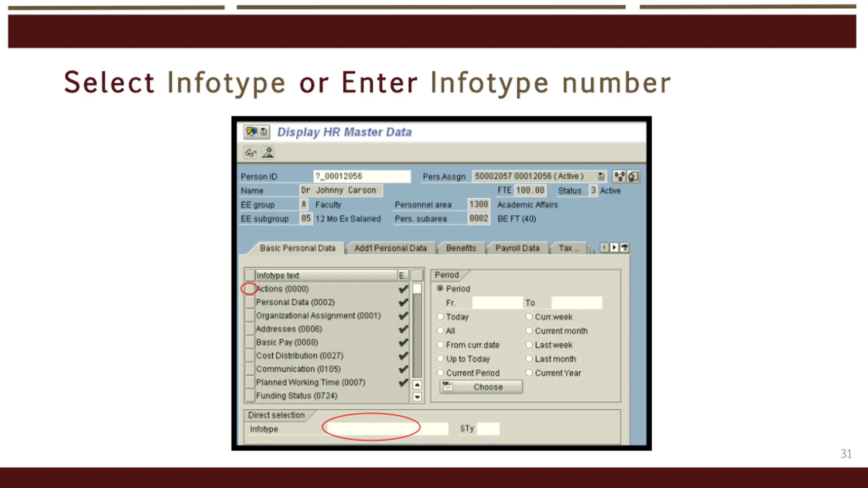Image resolution: width=868 pixels, height=488 pixels.
Task: Click the infotype list scroll-up arrow
Action: (x=417, y=385)
